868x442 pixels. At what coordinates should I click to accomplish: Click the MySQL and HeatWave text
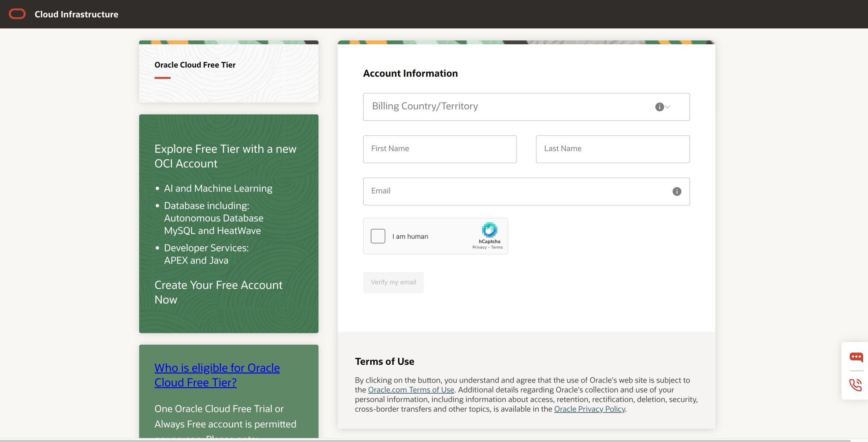[212, 231]
